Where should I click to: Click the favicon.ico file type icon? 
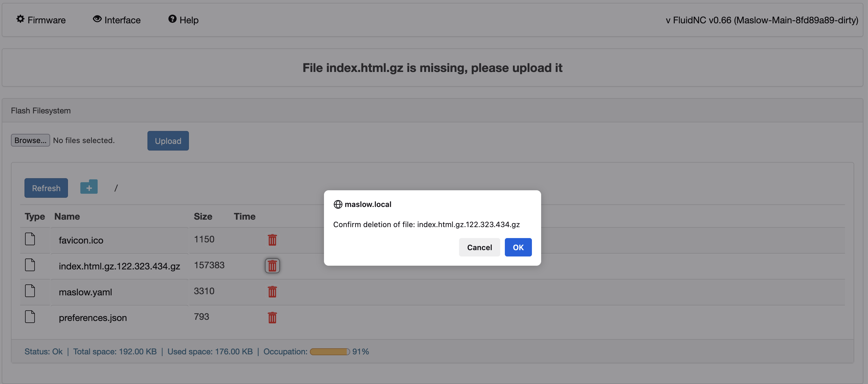pyautogui.click(x=30, y=239)
